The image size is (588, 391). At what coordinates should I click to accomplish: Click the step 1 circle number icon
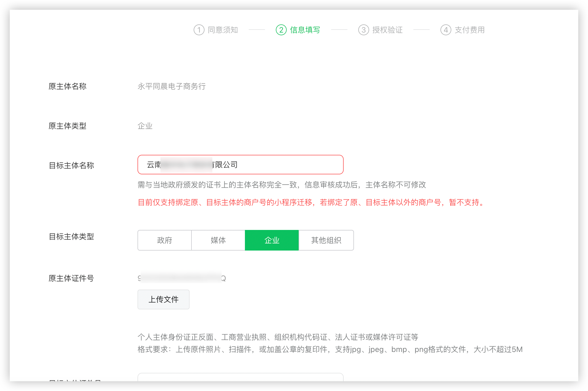[x=199, y=30]
